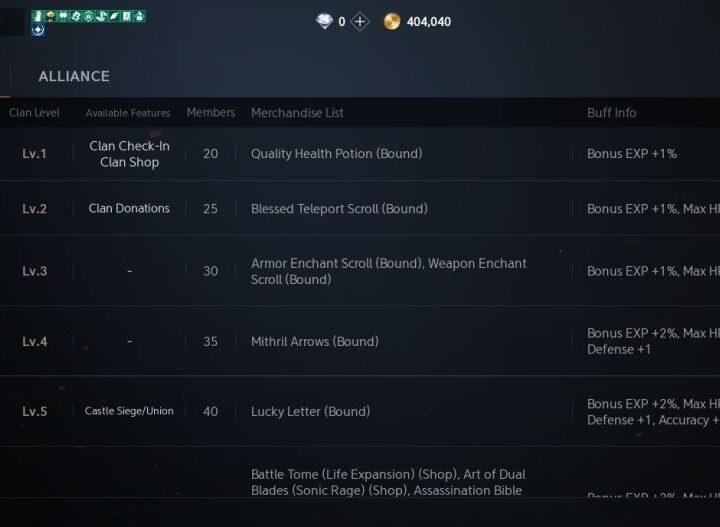720x527 pixels.
Task: Click the Buff Info column header
Action: [611, 113]
